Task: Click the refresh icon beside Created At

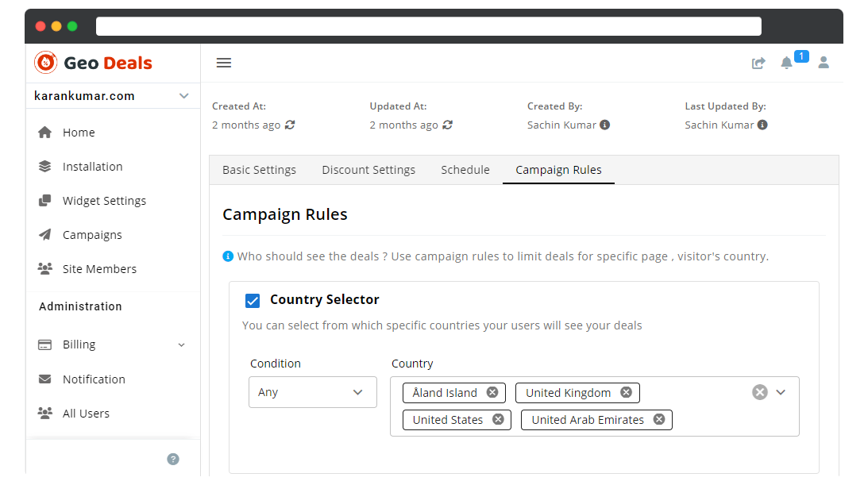Action: (290, 125)
